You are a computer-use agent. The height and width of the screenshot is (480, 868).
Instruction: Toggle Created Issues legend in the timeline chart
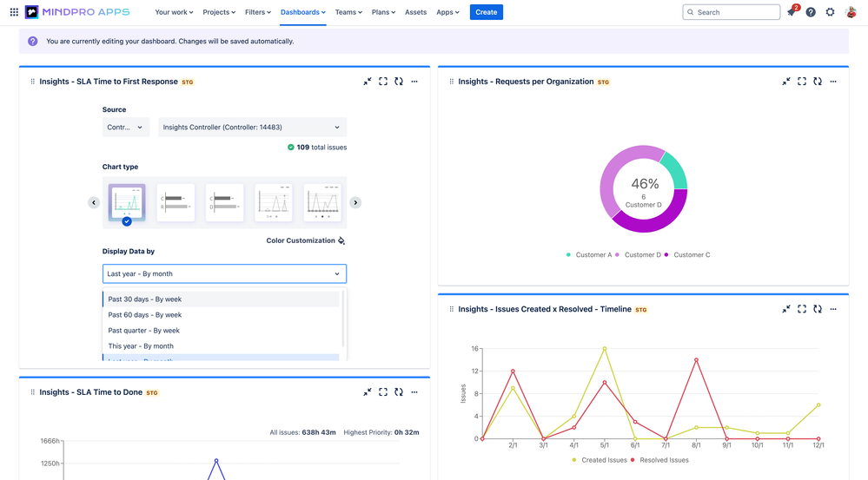pyautogui.click(x=599, y=460)
